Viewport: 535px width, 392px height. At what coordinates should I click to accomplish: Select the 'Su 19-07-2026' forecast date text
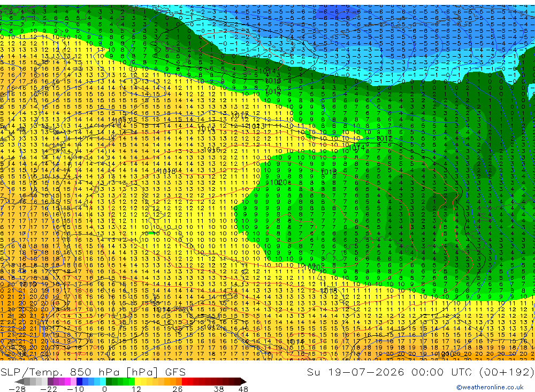[356, 372]
